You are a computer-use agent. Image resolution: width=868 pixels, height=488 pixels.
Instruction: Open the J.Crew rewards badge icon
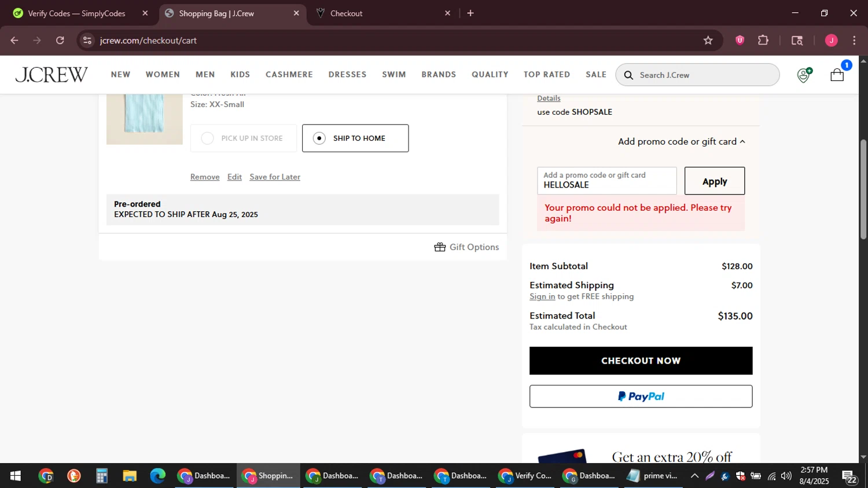803,75
